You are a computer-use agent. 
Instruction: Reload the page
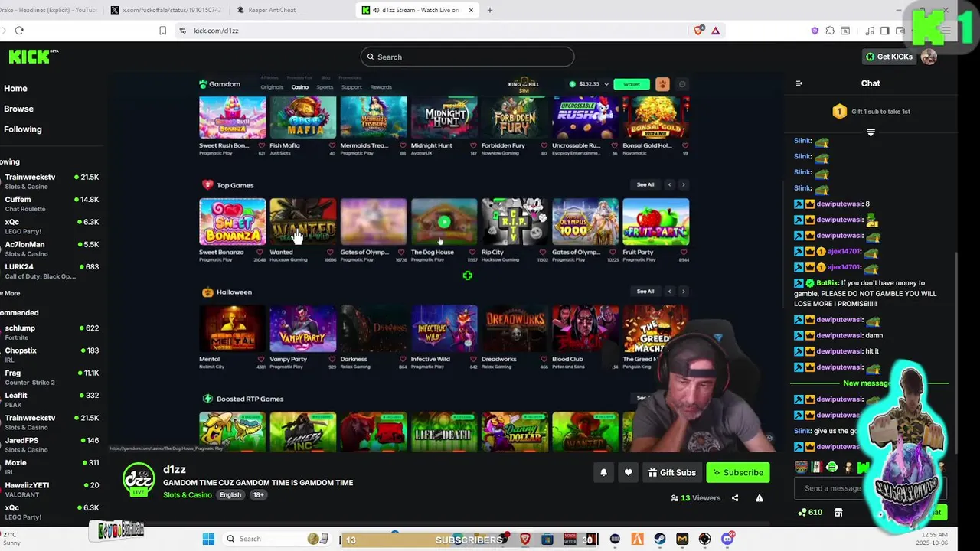(x=19, y=31)
